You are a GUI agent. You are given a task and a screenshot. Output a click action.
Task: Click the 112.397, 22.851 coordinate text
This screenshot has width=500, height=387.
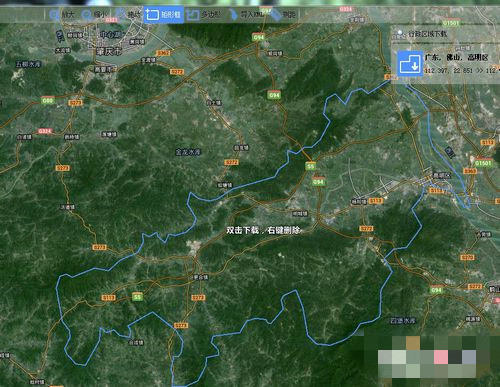point(449,70)
